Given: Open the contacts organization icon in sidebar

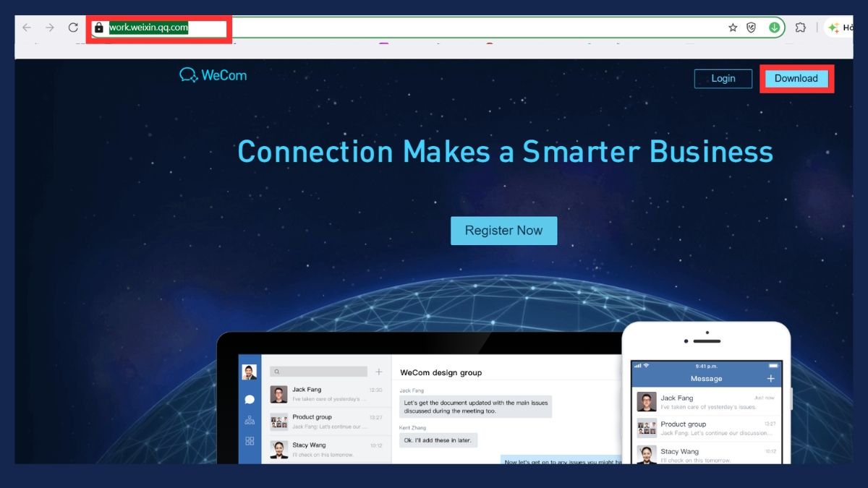Looking at the screenshot, I should [x=250, y=420].
